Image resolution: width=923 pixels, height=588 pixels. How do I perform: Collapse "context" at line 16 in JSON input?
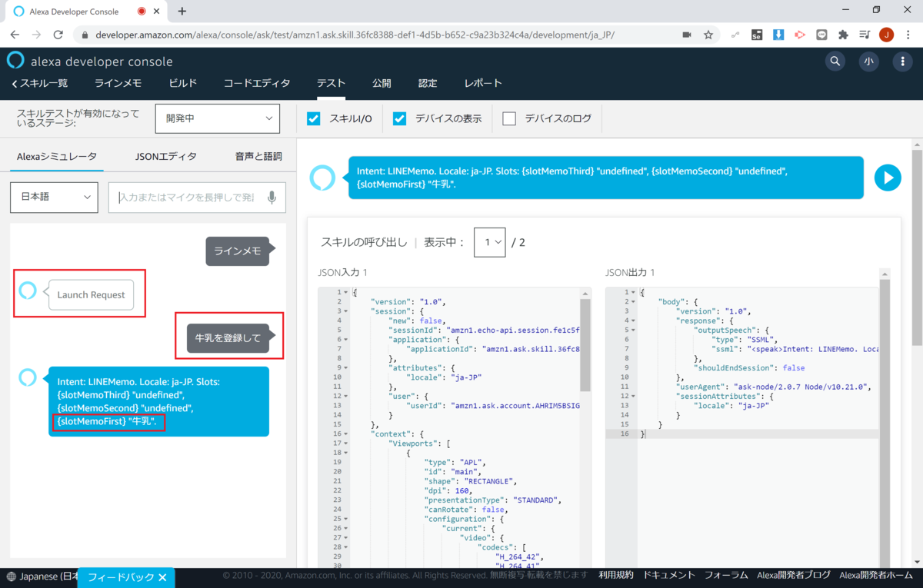tap(347, 434)
